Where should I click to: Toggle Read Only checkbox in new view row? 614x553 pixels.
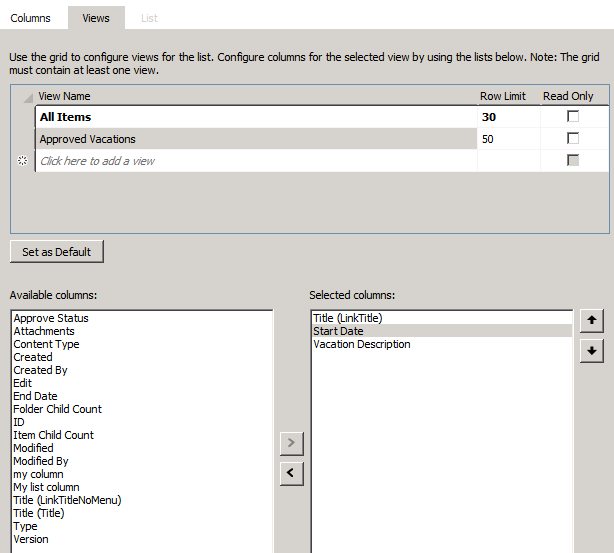pyautogui.click(x=573, y=161)
